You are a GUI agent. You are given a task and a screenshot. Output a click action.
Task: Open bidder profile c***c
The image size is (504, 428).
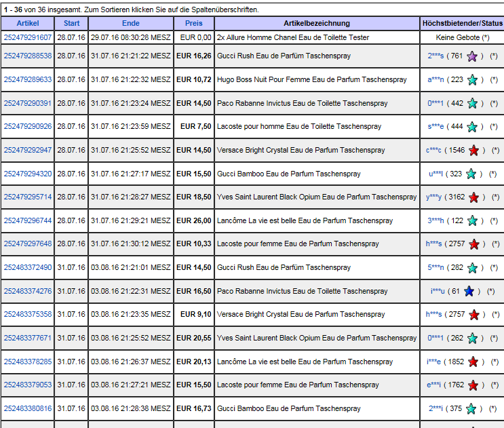[433, 150]
